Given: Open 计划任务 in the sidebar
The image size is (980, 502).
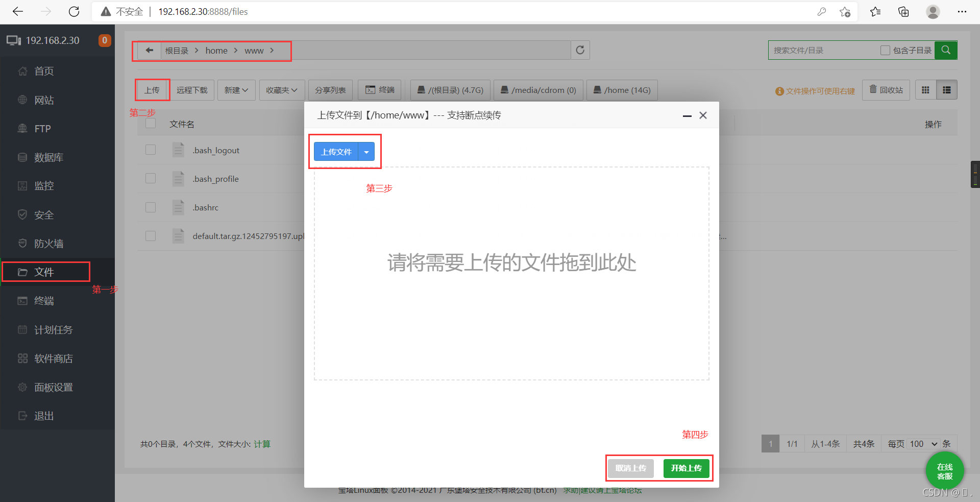Looking at the screenshot, I should pyautogui.click(x=57, y=330).
